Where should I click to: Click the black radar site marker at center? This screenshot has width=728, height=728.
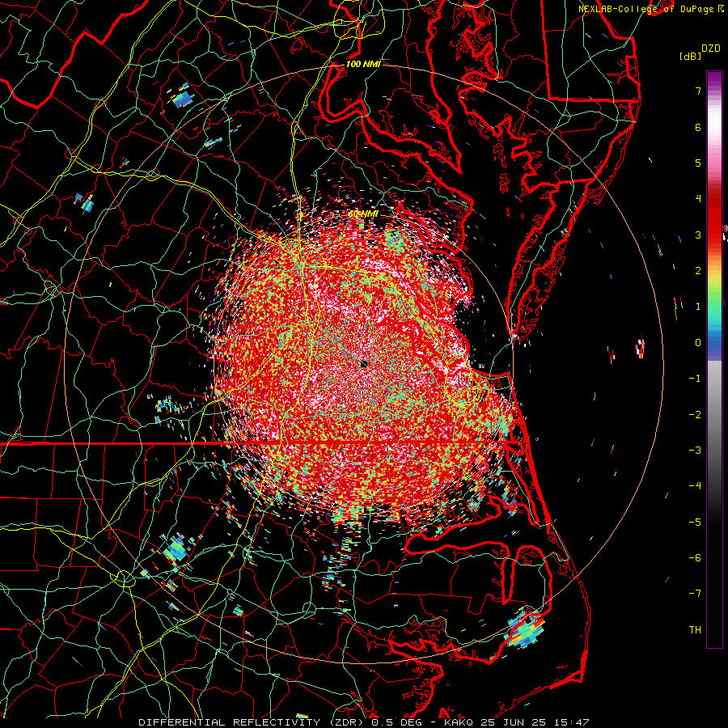364,364
